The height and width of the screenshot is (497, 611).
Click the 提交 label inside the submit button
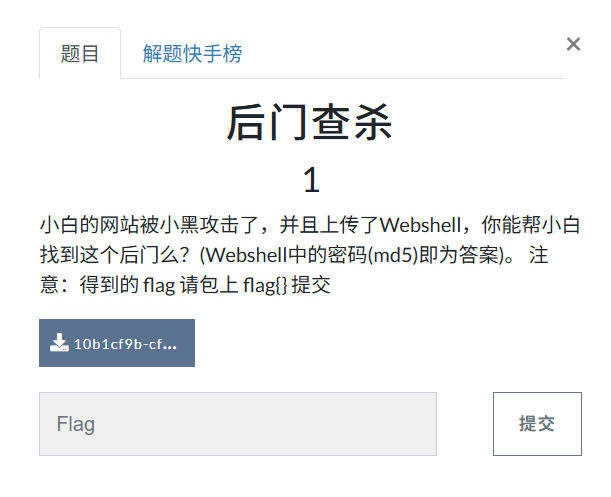pyautogui.click(x=537, y=424)
